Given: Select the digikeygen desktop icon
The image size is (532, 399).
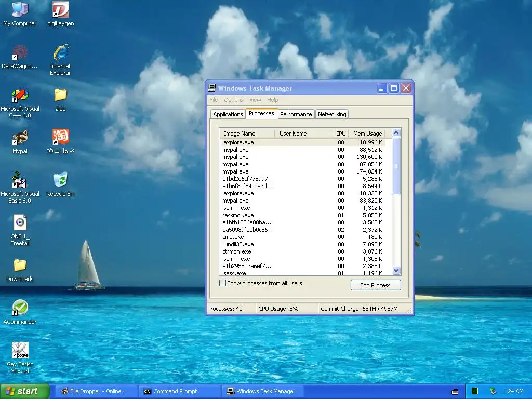Looking at the screenshot, I should pyautogui.click(x=61, y=14).
